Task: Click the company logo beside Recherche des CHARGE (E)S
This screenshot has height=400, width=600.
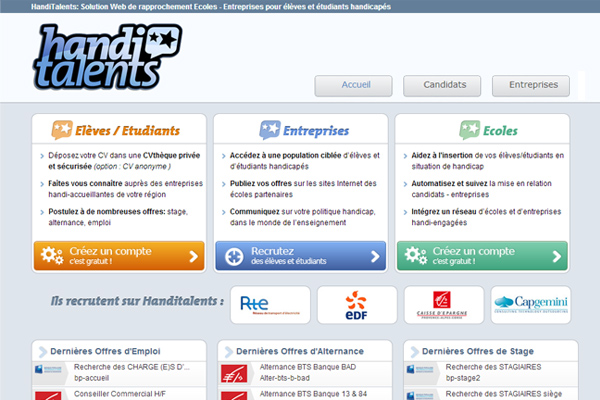Action: coord(48,369)
